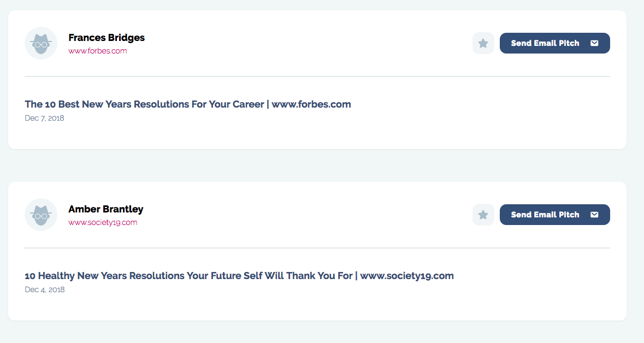Click Amber Brantley avatar icon
Image resolution: width=644 pixels, height=343 pixels.
[40, 215]
